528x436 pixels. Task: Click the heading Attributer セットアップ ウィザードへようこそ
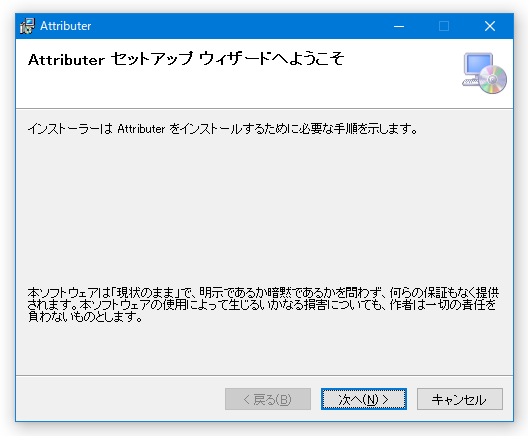[186, 59]
